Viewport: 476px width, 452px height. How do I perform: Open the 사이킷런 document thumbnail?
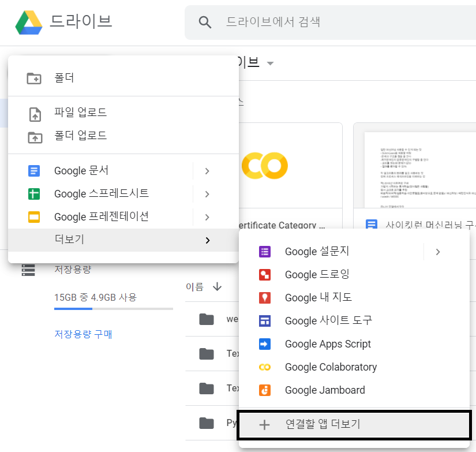[415, 166]
